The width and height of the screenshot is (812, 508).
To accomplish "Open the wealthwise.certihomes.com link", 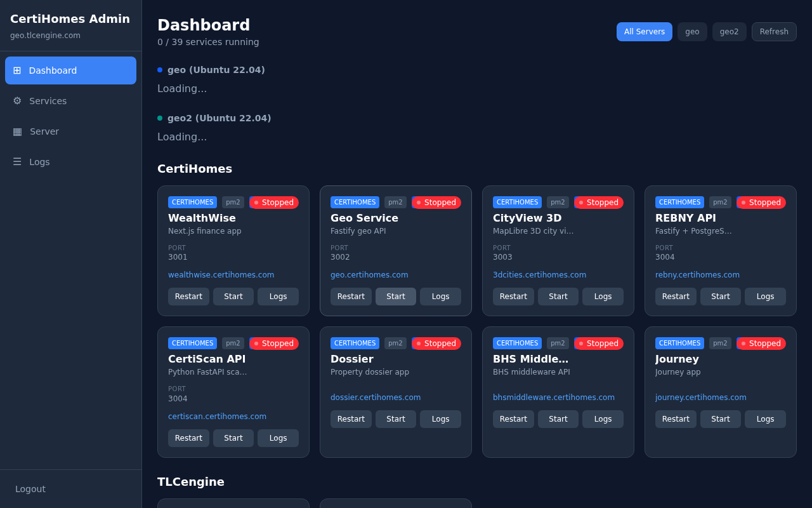I will (221, 274).
